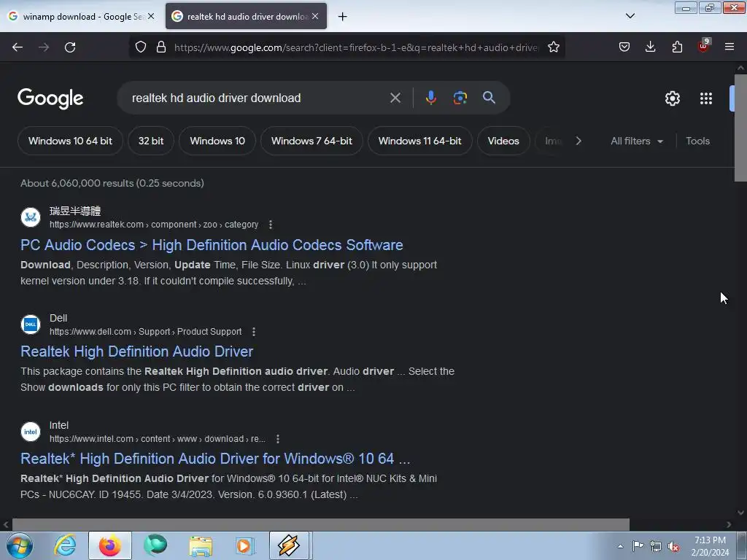Apply the Windows 7 64-bit chip
The image size is (747, 560).
click(311, 141)
